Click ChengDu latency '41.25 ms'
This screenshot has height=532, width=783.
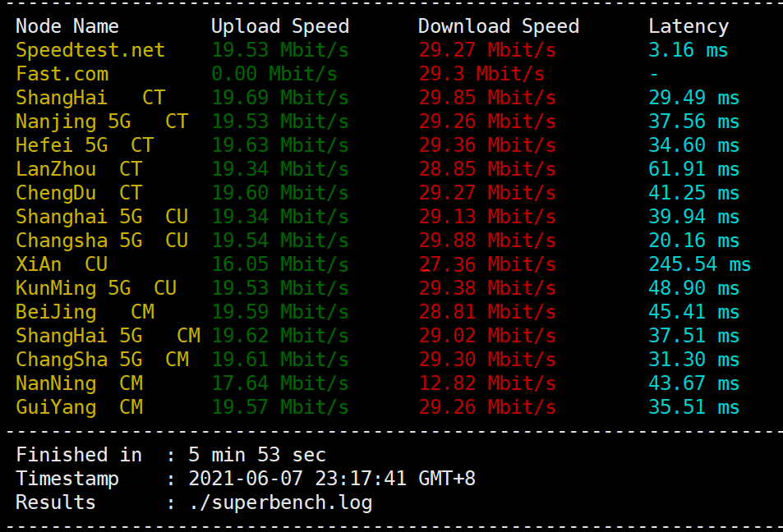point(694,193)
